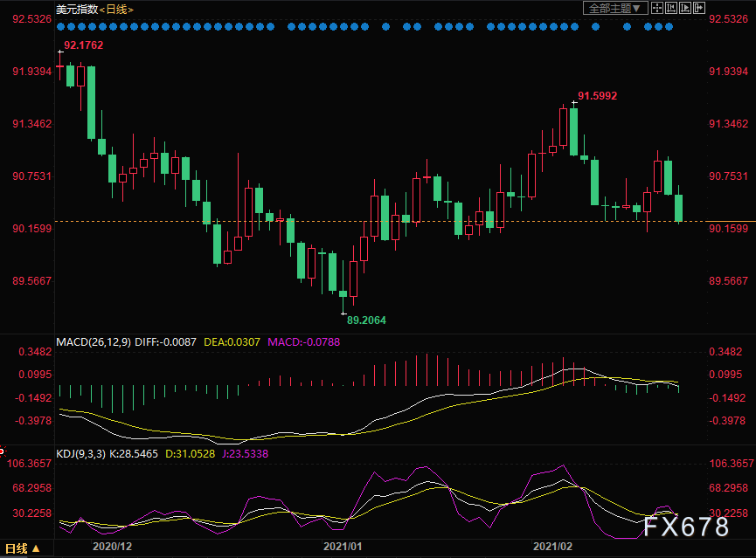The width and height of the screenshot is (756, 558).
Task: Click the right axis 91.3462 price label
Action: coord(728,124)
